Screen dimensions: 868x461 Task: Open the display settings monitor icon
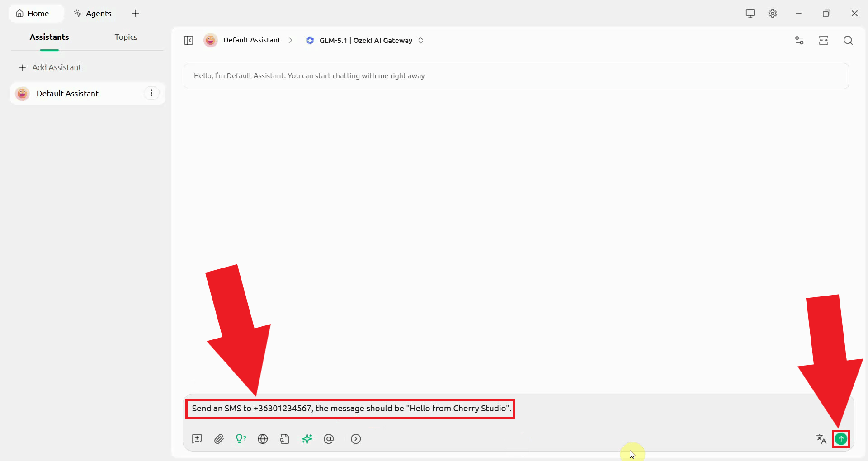(x=750, y=14)
